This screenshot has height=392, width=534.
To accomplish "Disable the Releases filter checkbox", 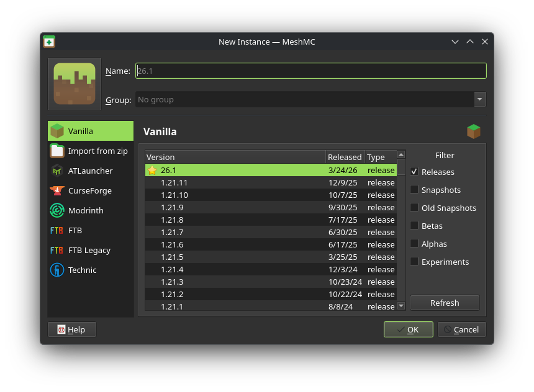I will [414, 172].
